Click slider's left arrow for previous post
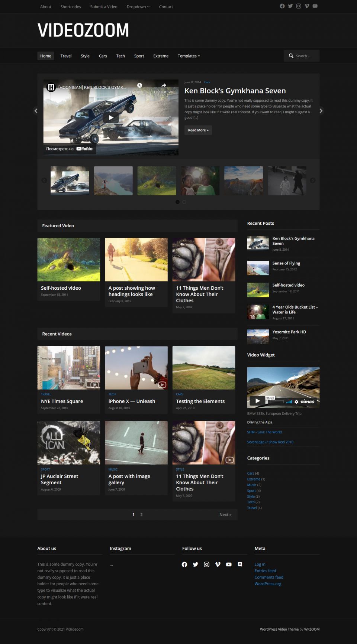This screenshot has height=644, width=357. click(36, 111)
